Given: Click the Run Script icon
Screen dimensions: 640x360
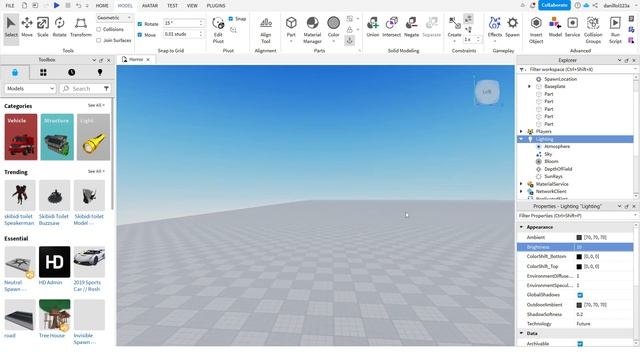Looking at the screenshot, I should tap(615, 29).
